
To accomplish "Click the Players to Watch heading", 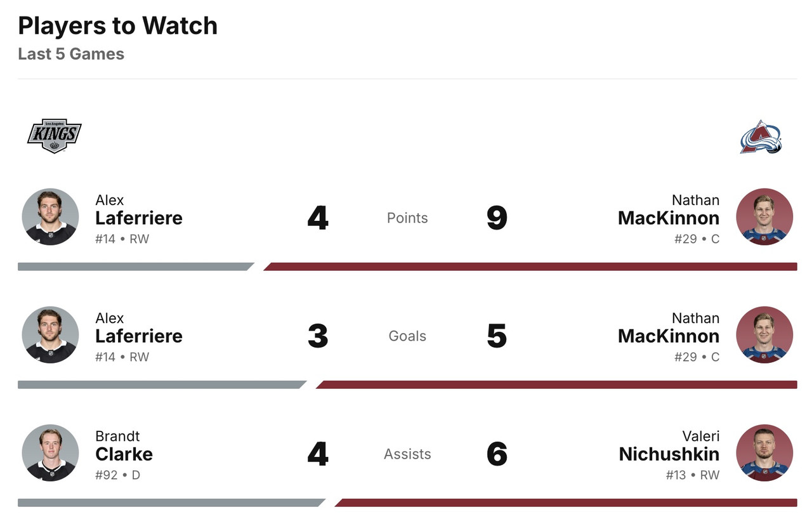I will 118,25.
